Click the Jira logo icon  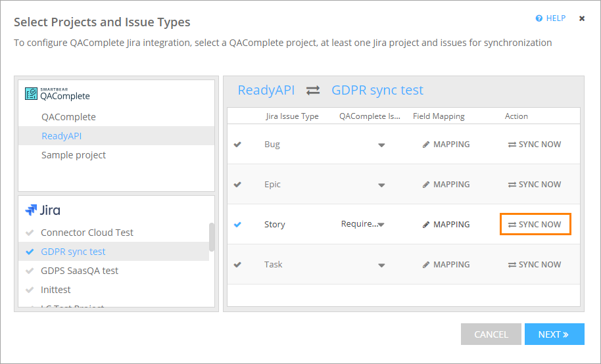coord(31,210)
